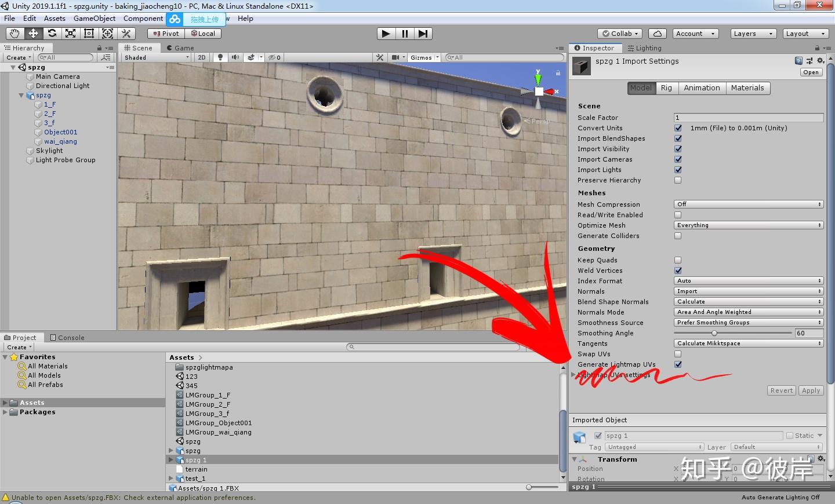This screenshot has width=835, height=504.
Task: Open the Normals dropdown
Action: point(749,291)
